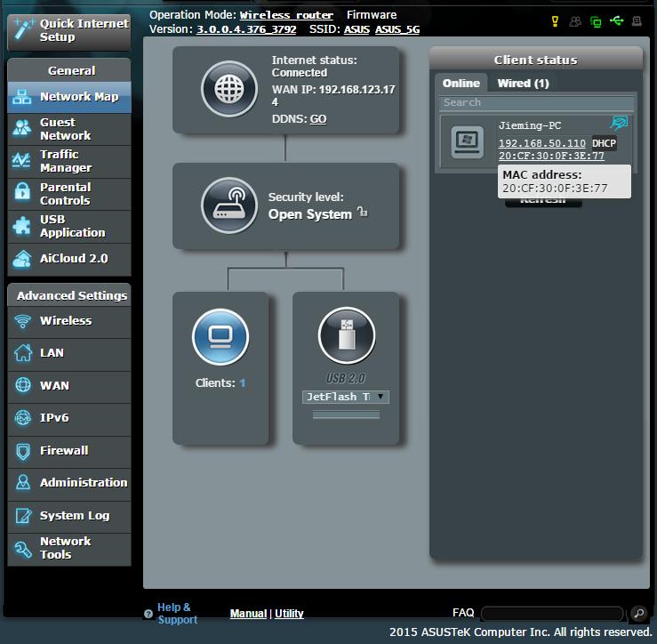Click the AiCloud cloud house icon
Image resolution: width=657 pixels, height=644 pixels.
click(x=22, y=259)
